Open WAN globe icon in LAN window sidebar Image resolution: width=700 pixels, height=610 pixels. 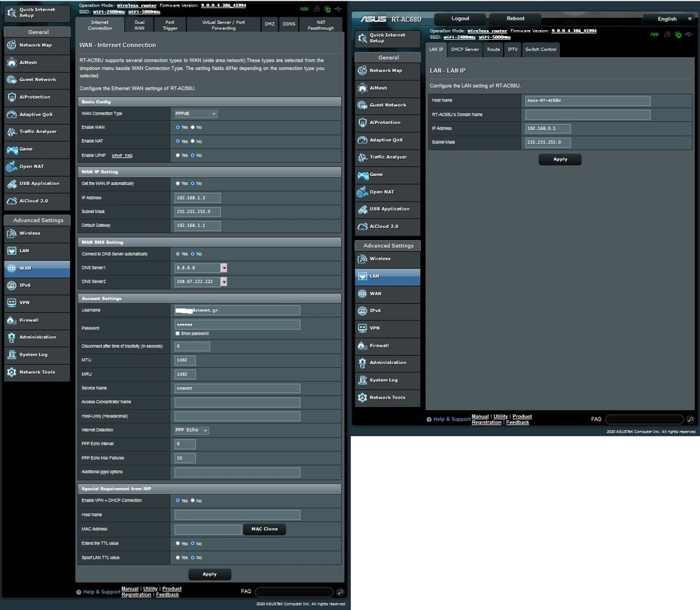click(x=362, y=293)
